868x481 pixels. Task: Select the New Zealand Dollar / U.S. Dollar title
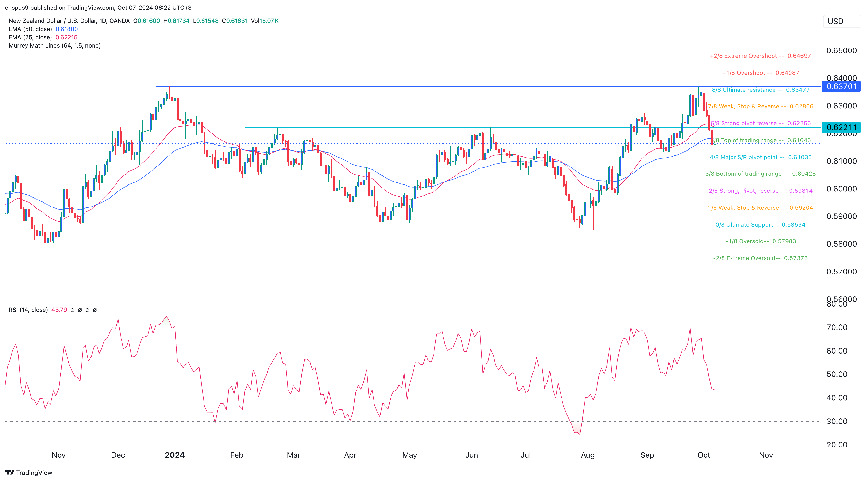pos(69,21)
